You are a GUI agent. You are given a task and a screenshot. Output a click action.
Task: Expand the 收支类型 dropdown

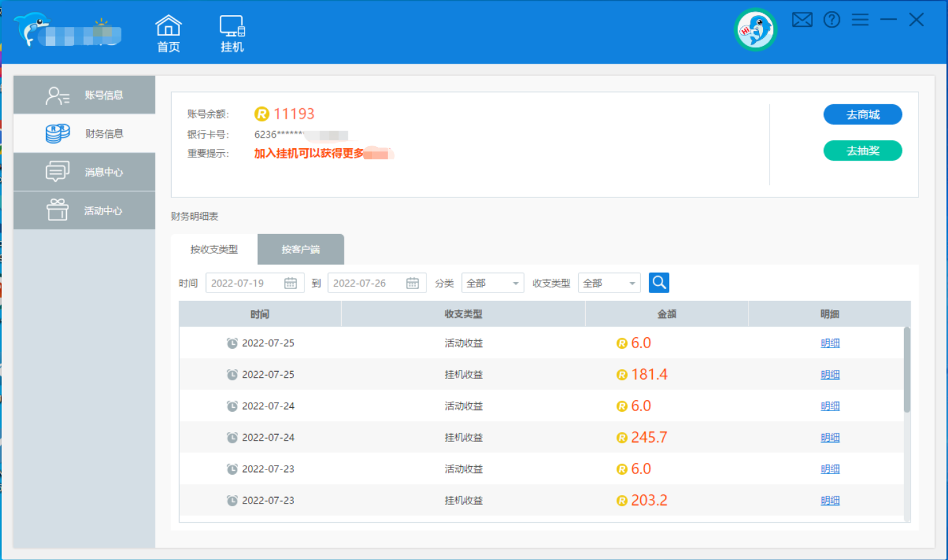(x=609, y=283)
